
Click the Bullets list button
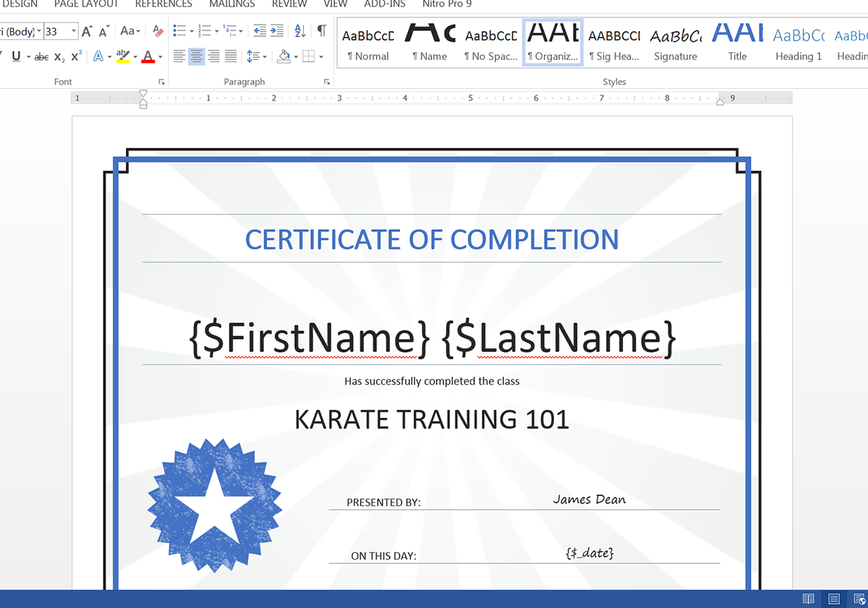tap(179, 31)
